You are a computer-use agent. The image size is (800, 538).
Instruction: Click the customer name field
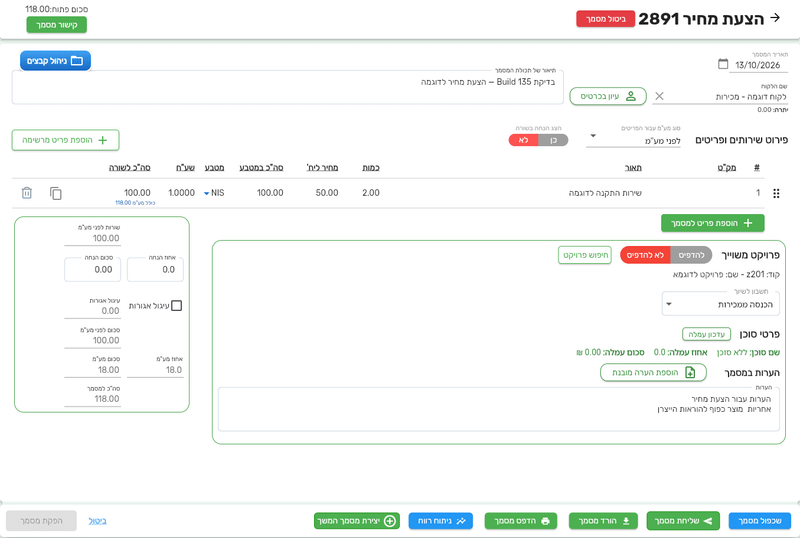tap(720, 96)
